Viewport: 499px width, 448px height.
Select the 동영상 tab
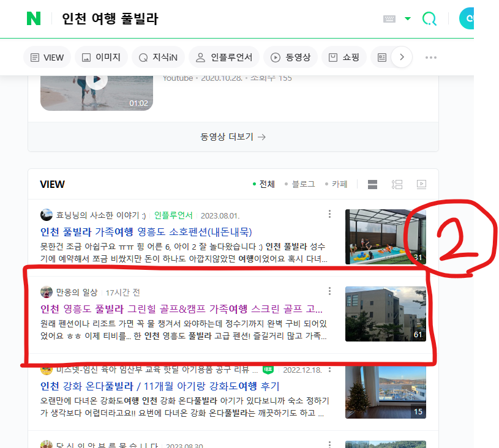[290, 58]
